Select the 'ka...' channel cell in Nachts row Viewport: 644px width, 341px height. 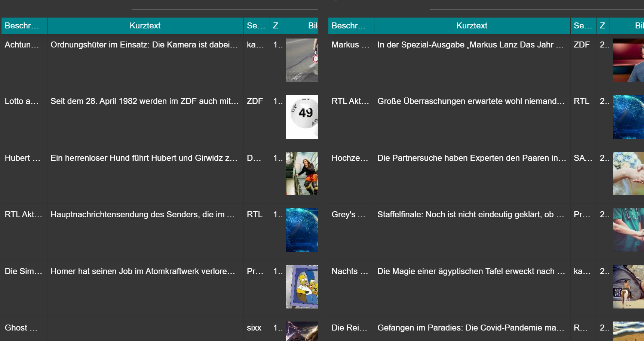click(x=583, y=289)
